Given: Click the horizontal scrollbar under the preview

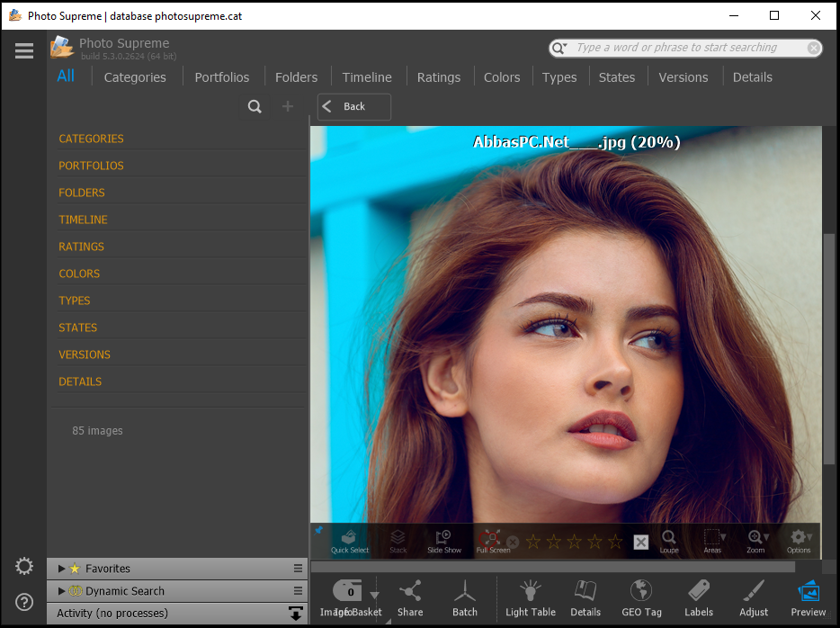Looking at the screenshot, I should tap(553, 567).
